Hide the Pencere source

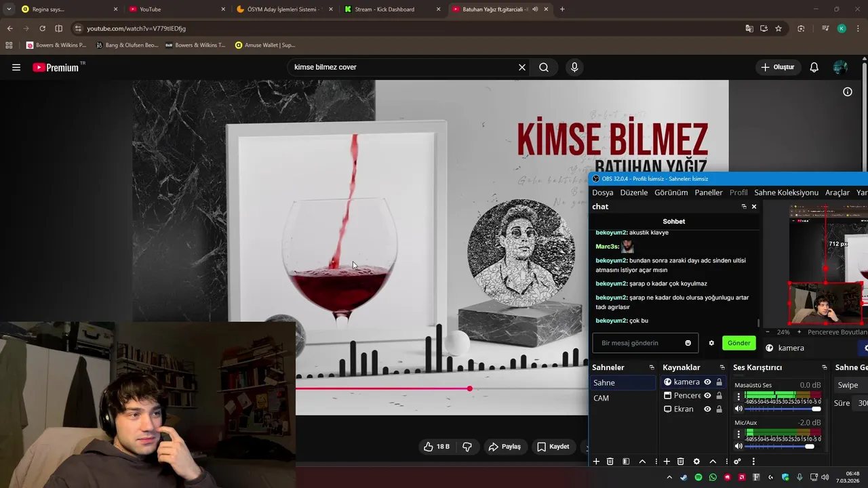tap(707, 396)
